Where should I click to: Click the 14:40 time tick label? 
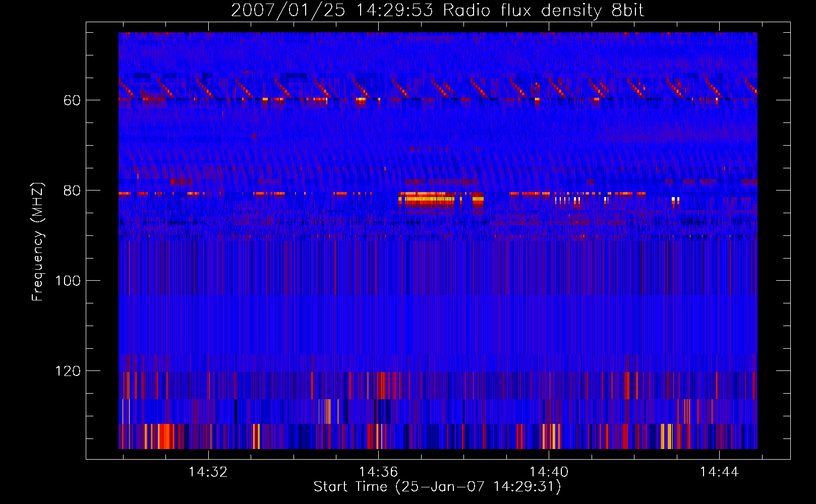tap(549, 472)
